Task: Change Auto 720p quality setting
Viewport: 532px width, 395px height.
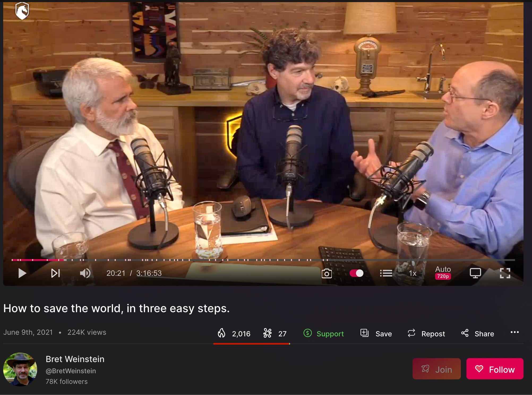Action: 443,273
